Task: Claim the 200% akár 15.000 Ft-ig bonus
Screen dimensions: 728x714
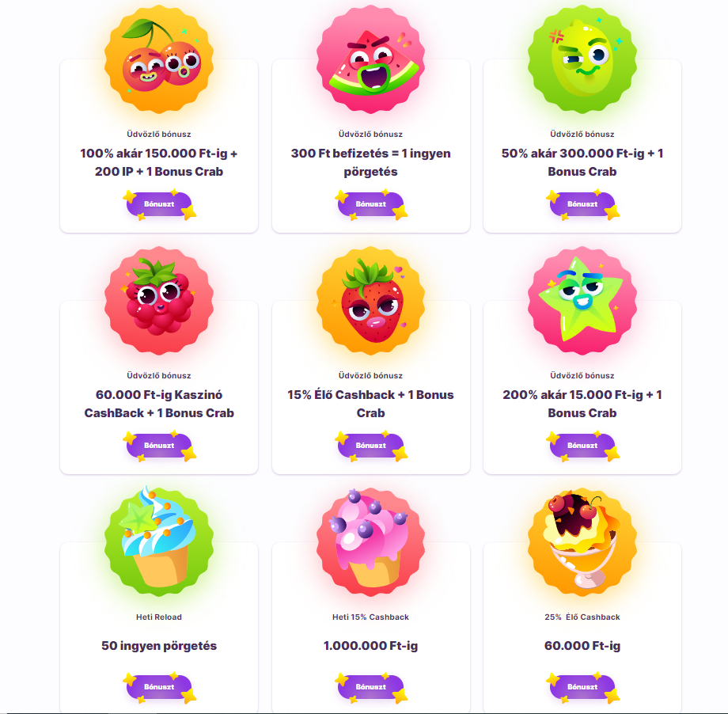Action: [x=582, y=446]
